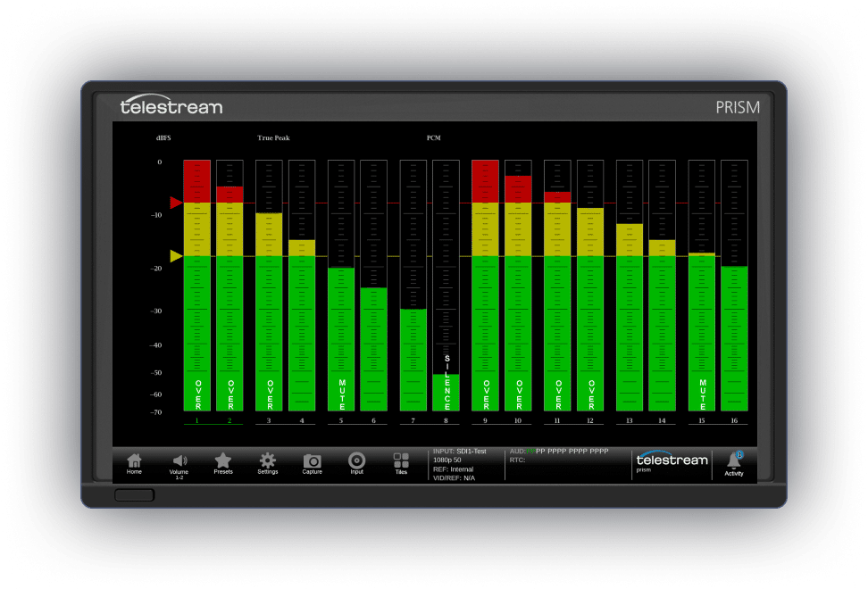Tap the Capture camera icon

tap(313, 463)
